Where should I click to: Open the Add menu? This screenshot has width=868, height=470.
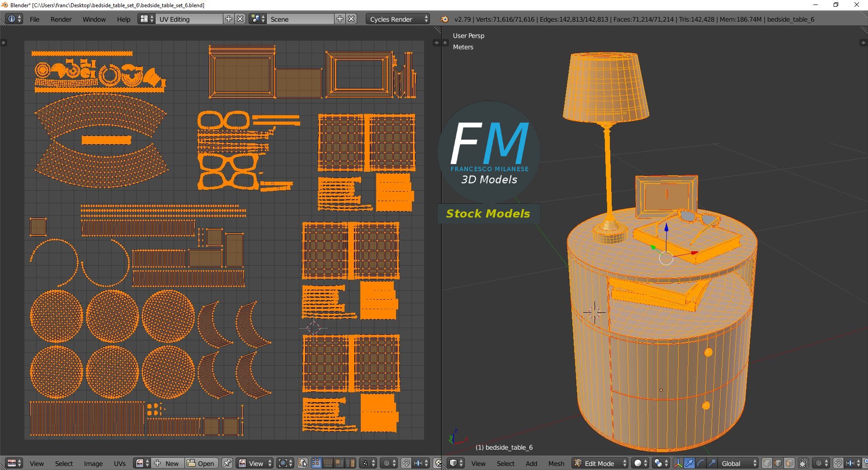point(531,464)
